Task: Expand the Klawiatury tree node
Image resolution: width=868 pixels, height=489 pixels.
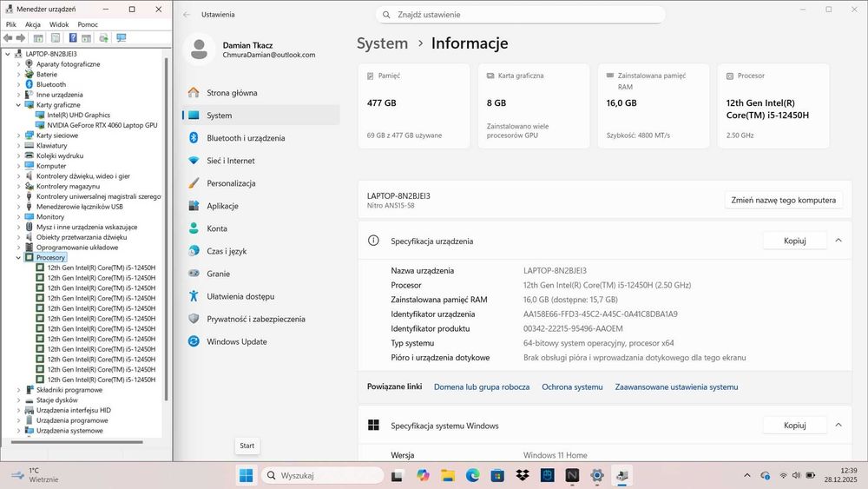Action: 18,146
